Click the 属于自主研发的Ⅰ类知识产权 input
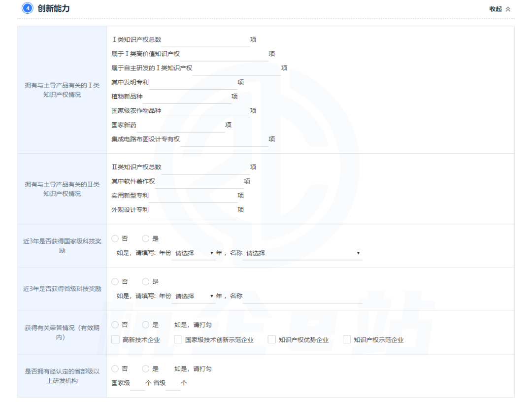The width and height of the screenshot is (532, 402). tap(236, 68)
